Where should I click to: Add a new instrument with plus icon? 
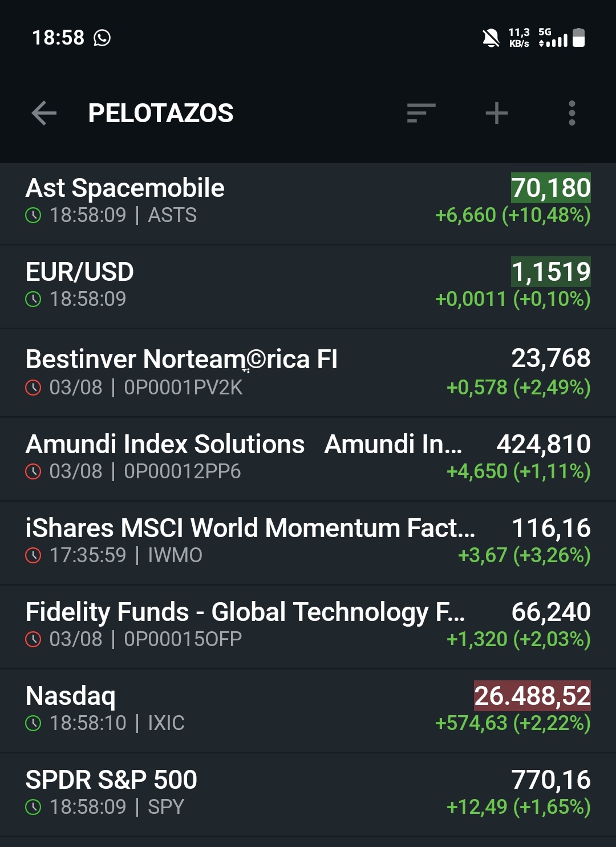click(497, 113)
